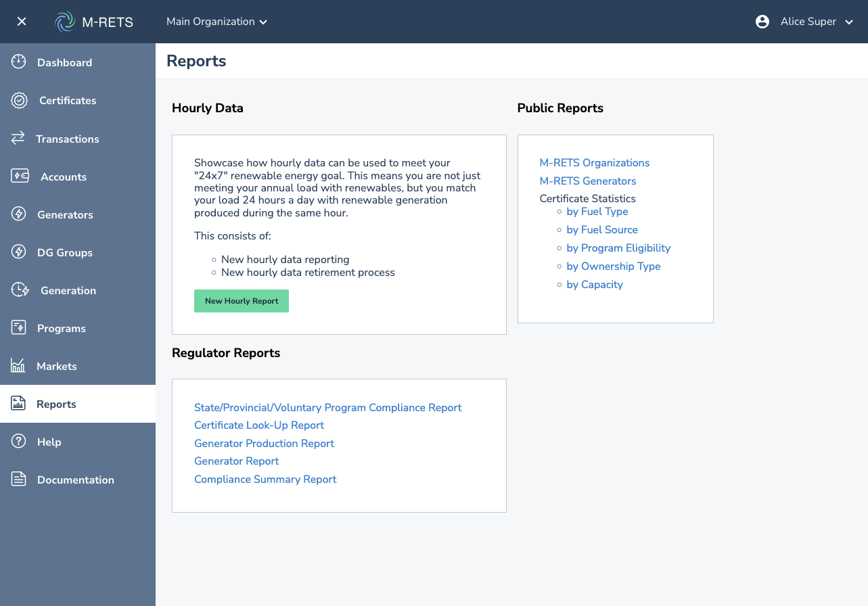Viewport: 868px width, 606px height.
Task: Click the Hourly Data section heading
Action: point(208,108)
